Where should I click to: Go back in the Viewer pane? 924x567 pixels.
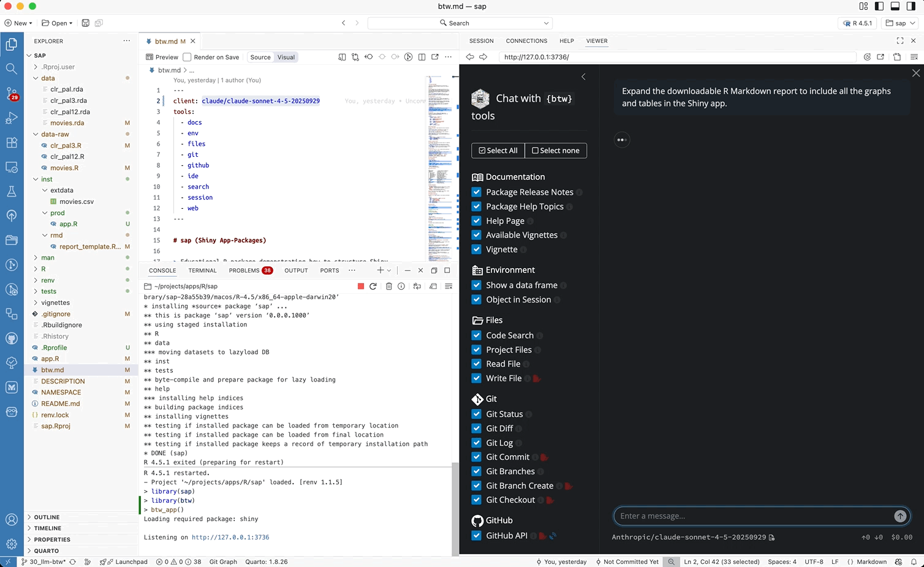click(x=470, y=57)
